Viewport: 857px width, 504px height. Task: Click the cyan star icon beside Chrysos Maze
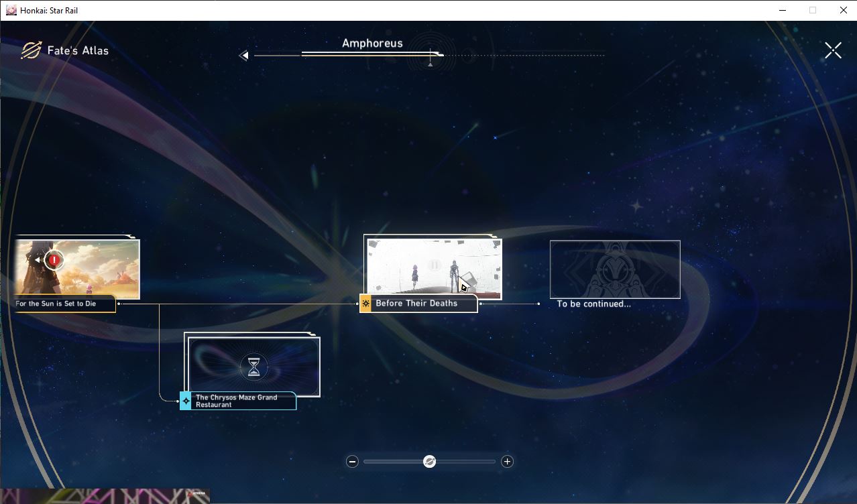coord(186,401)
